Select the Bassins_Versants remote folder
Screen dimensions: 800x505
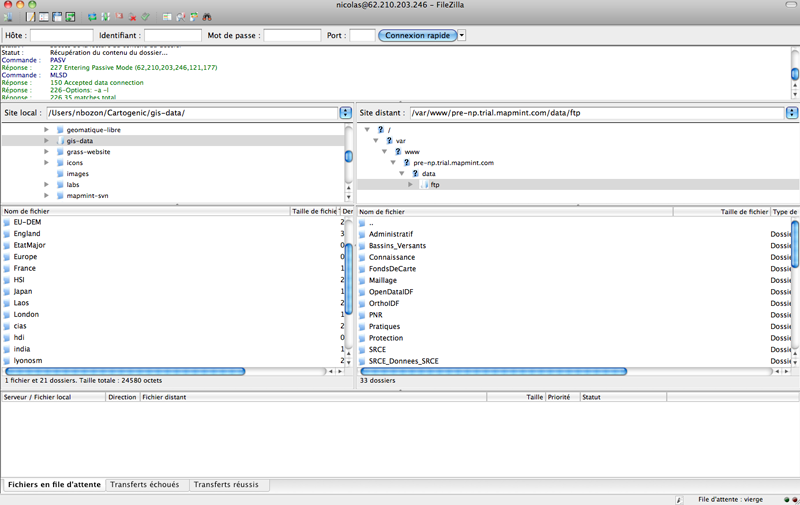tap(397, 246)
